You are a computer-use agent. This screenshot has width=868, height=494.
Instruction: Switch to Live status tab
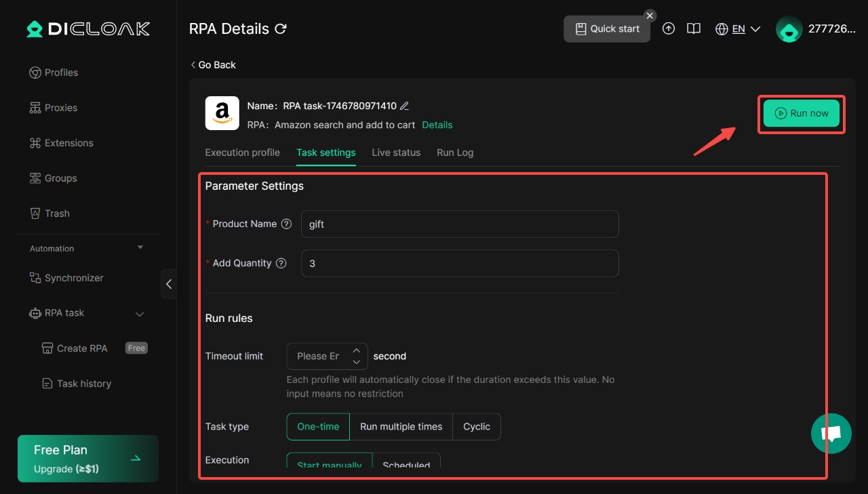point(396,152)
